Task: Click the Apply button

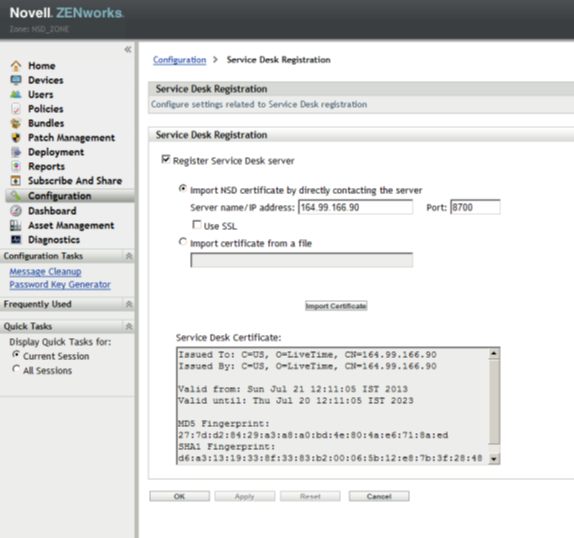Action: (x=245, y=496)
